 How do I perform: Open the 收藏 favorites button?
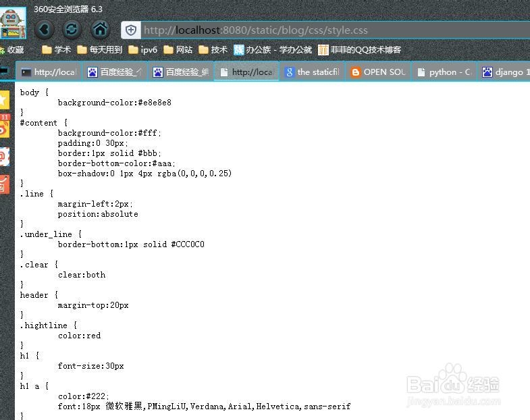12,50
